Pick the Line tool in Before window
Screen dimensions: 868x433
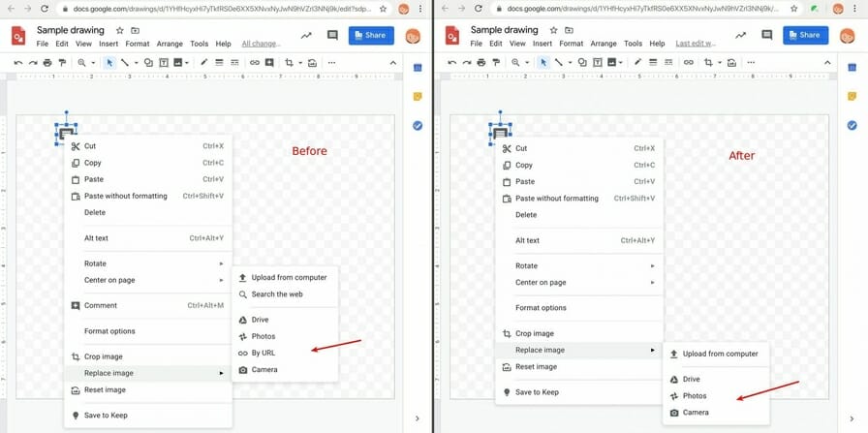tap(125, 63)
